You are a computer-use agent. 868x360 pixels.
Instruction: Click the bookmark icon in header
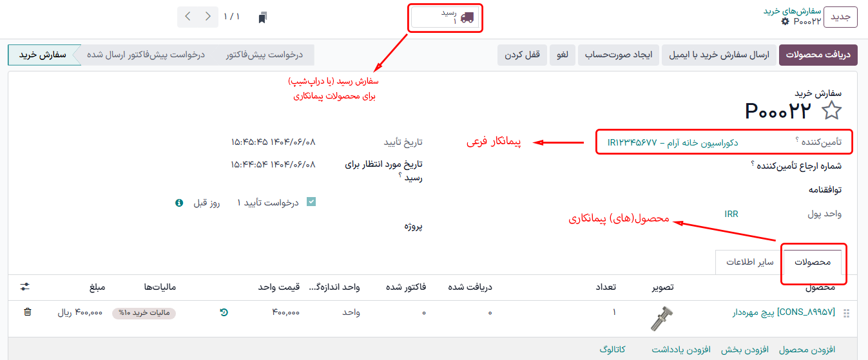(262, 17)
